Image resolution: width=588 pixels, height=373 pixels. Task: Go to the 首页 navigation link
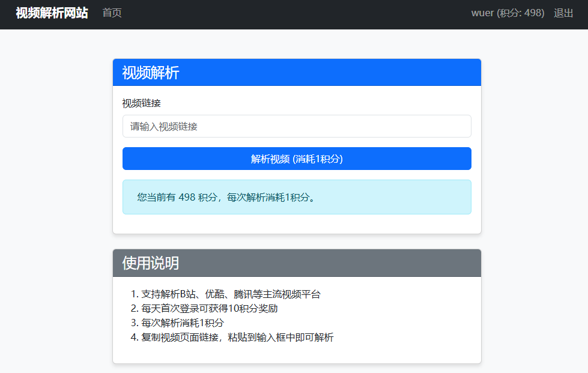pyautogui.click(x=112, y=13)
